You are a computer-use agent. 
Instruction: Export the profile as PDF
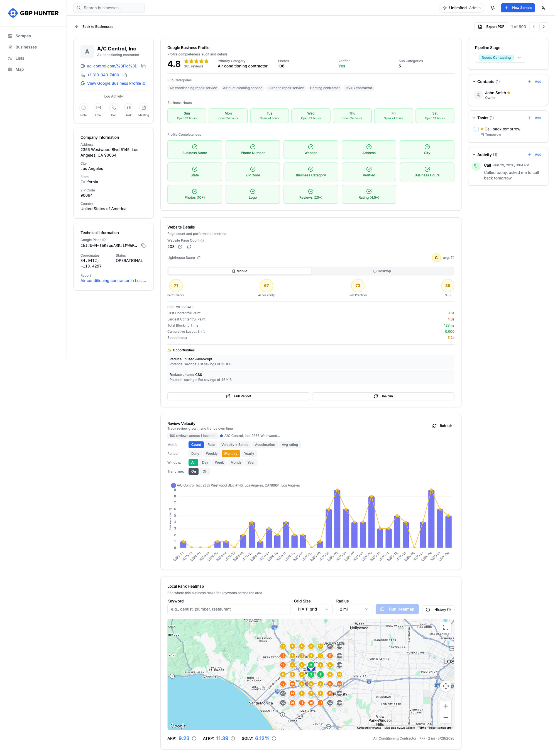491,26
